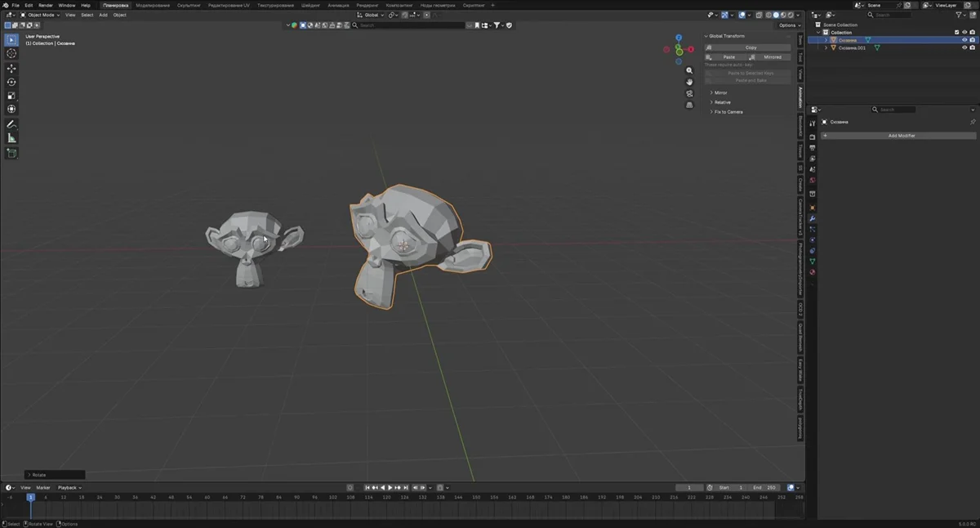Viewport: 980px width, 528px height.
Task: Open the Object Mode dropdown
Action: 40,15
